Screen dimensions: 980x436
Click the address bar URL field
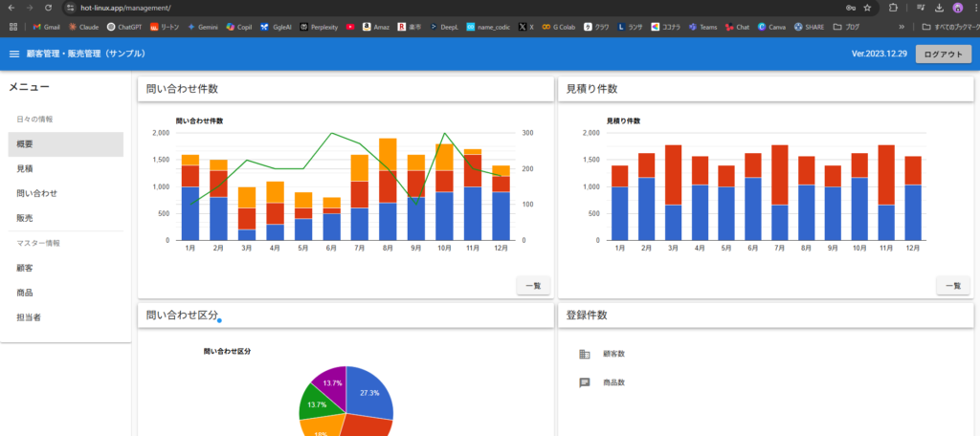459,8
